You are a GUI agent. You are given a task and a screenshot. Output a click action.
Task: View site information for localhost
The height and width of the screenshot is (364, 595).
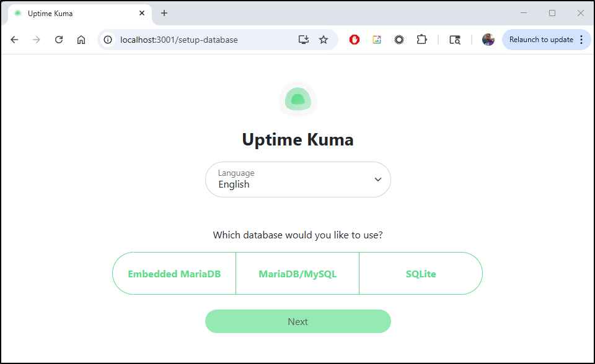coord(108,40)
